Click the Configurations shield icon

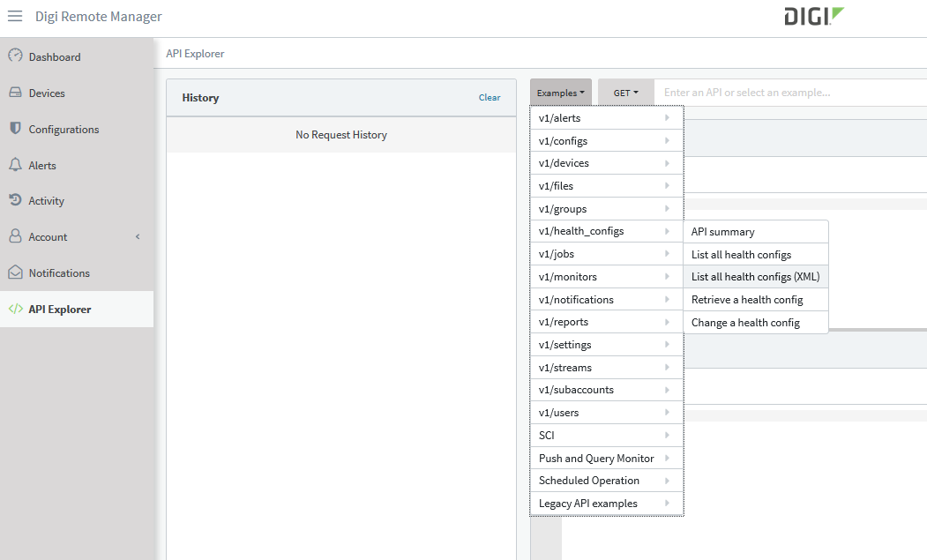[15, 129]
